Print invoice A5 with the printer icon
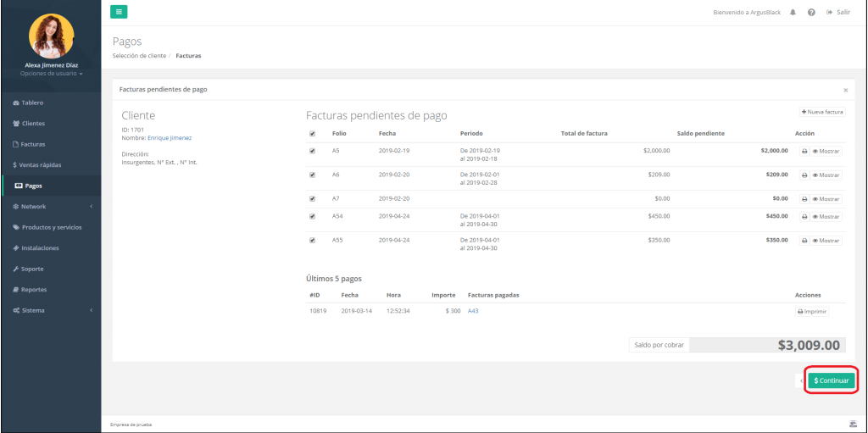This screenshot has width=868, height=433. click(x=804, y=151)
